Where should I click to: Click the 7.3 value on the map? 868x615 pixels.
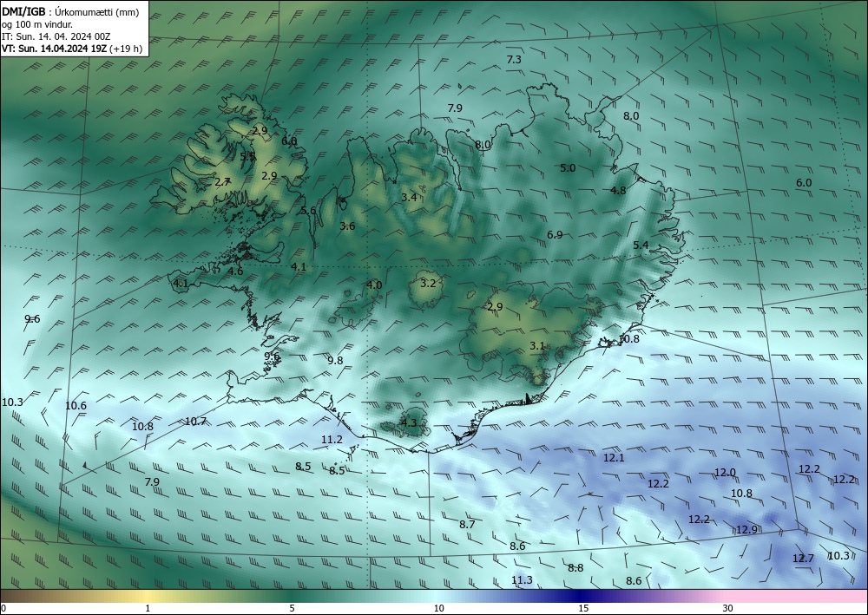click(514, 59)
